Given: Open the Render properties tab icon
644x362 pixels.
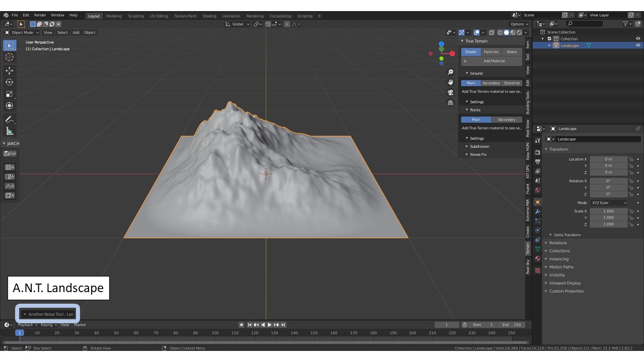Looking at the screenshot, I should [537, 152].
